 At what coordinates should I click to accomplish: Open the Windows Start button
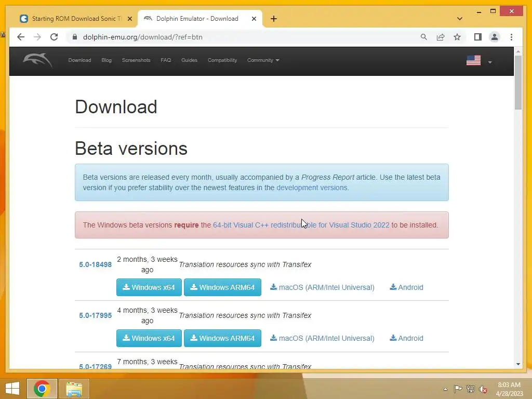[x=12, y=389]
